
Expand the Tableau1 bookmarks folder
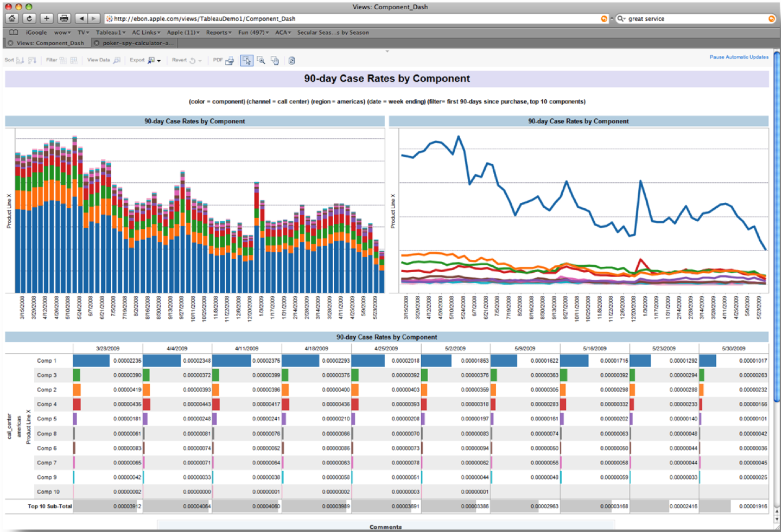110,33
